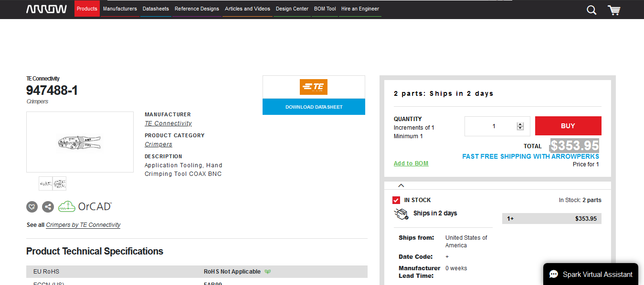
Task: Click the Add to BOM link
Action: click(x=411, y=163)
